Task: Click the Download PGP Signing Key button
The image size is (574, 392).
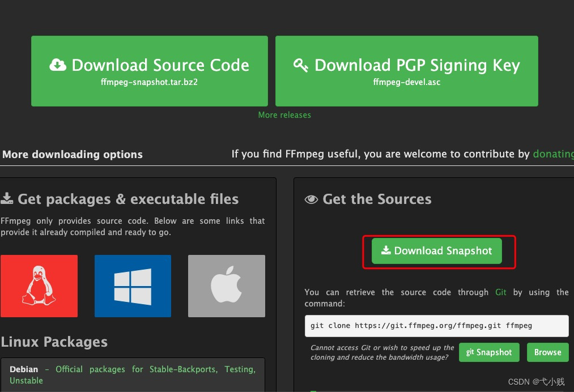Action: (407, 71)
